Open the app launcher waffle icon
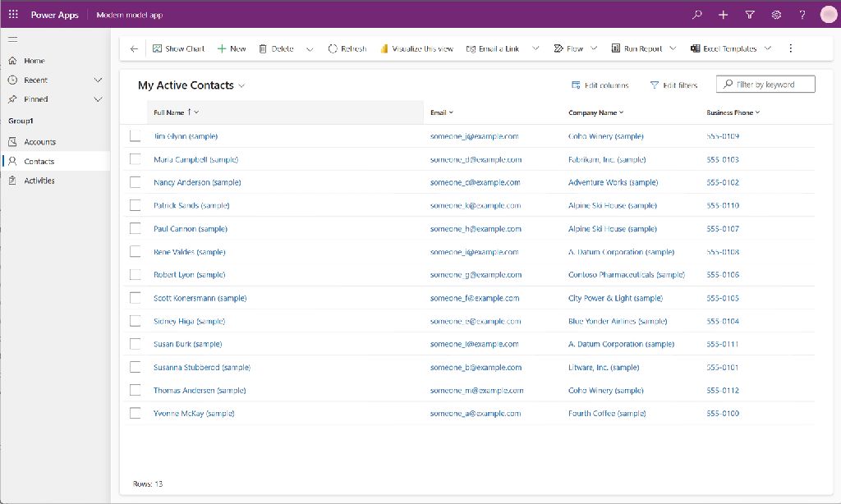This screenshot has width=841, height=504. pos(13,15)
